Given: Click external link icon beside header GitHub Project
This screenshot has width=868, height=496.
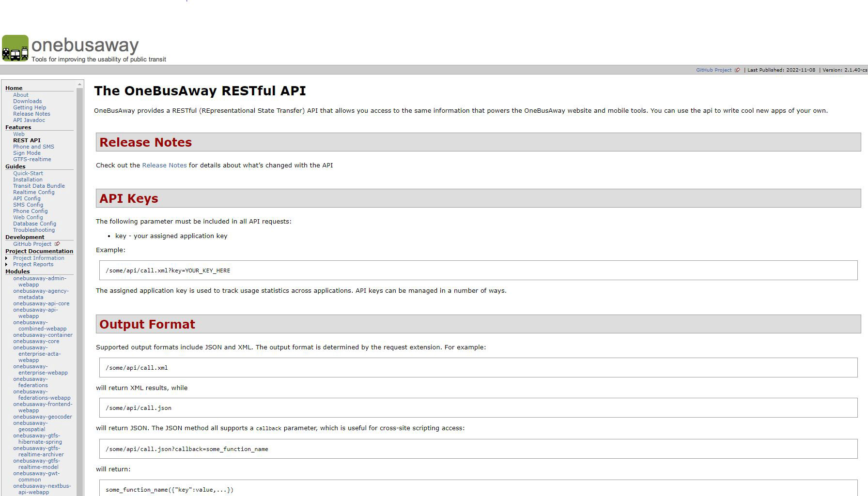Looking at the screenshot, I should click(x=737, y=70).
